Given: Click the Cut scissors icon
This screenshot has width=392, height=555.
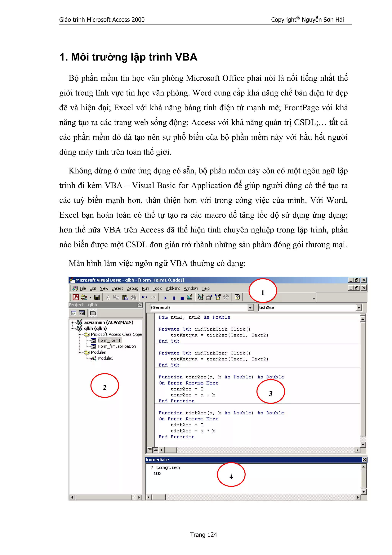Looking at the screenshot, I should (x=108, y=297).
